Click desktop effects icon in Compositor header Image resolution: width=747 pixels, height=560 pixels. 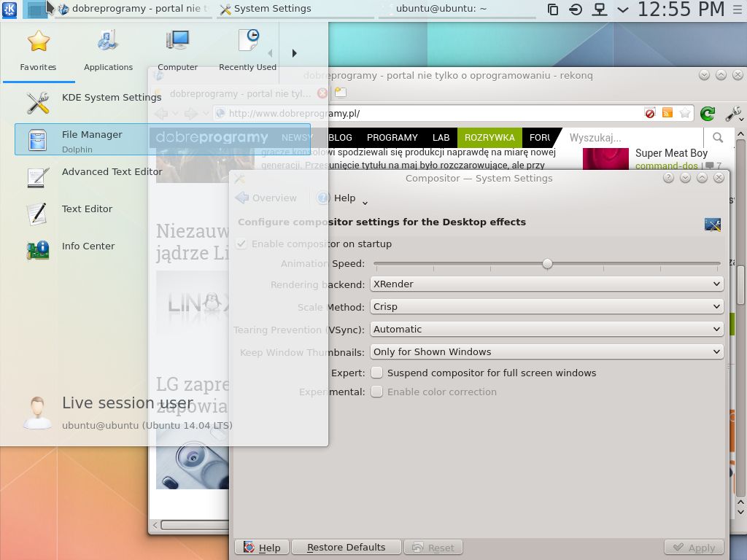pos(713,225)
